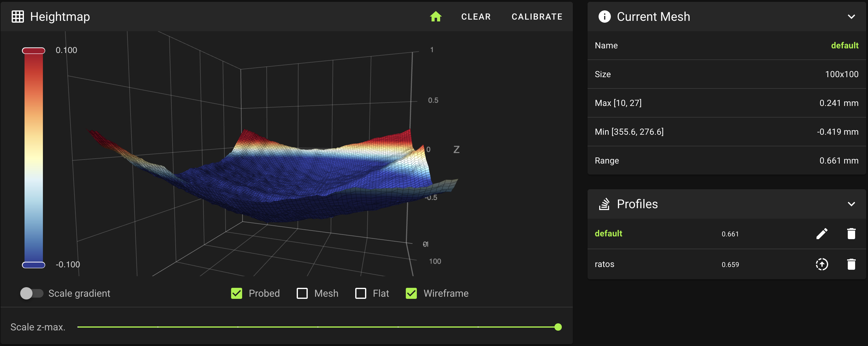Screen dimensions: 868x346
Task: Click the Profiles stack icon
Action: 604,204
